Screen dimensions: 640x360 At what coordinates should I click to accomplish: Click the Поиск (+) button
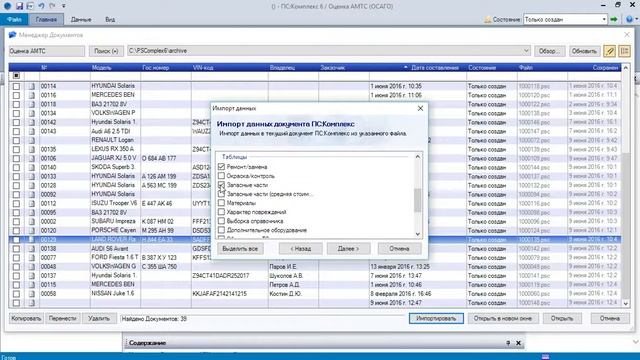tap(106, 51)
